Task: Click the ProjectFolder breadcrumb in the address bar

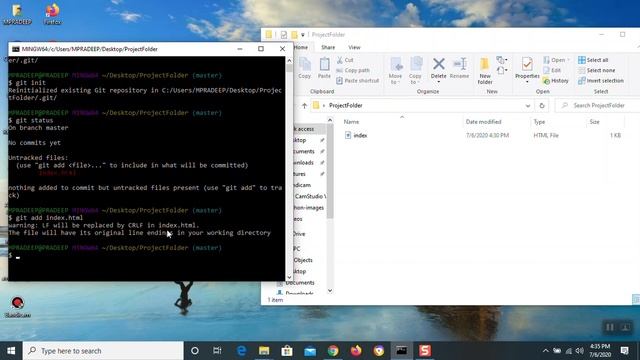Action: pos(346,106)
